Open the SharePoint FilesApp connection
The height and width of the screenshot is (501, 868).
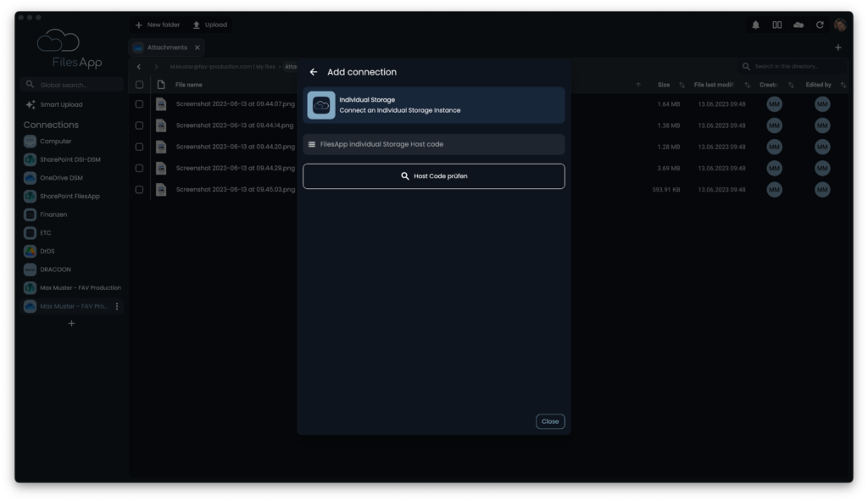coord(62,196)
